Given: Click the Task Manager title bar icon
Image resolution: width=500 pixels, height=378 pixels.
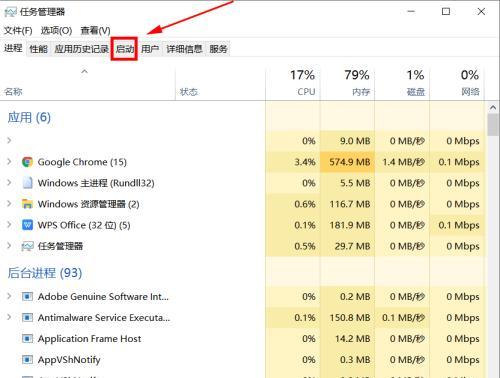Looking at the screenshot, I should click(x=10, y=12).
